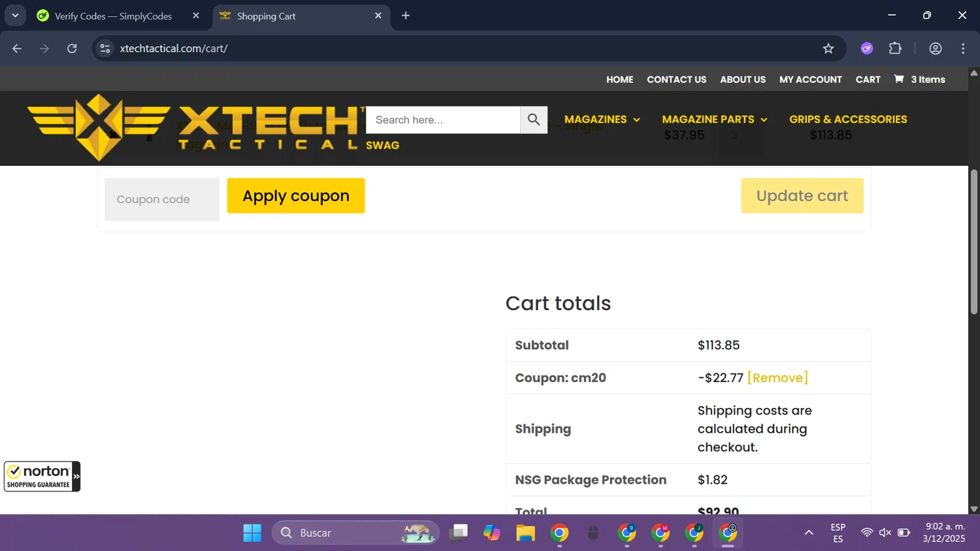Close the Shopping Cart tab
This screenshot has height=551, width=980.
point(378,16)
